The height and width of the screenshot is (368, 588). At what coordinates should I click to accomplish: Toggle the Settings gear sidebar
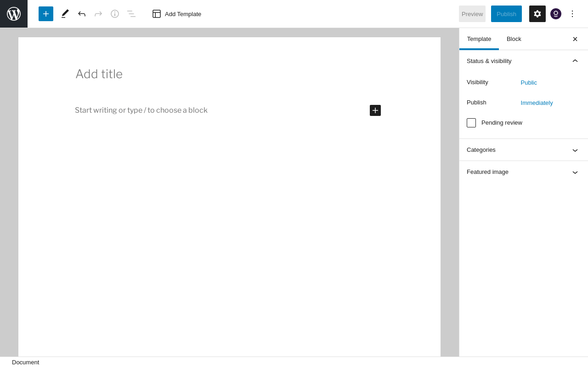pyautogui.click(x=537, y=14)
